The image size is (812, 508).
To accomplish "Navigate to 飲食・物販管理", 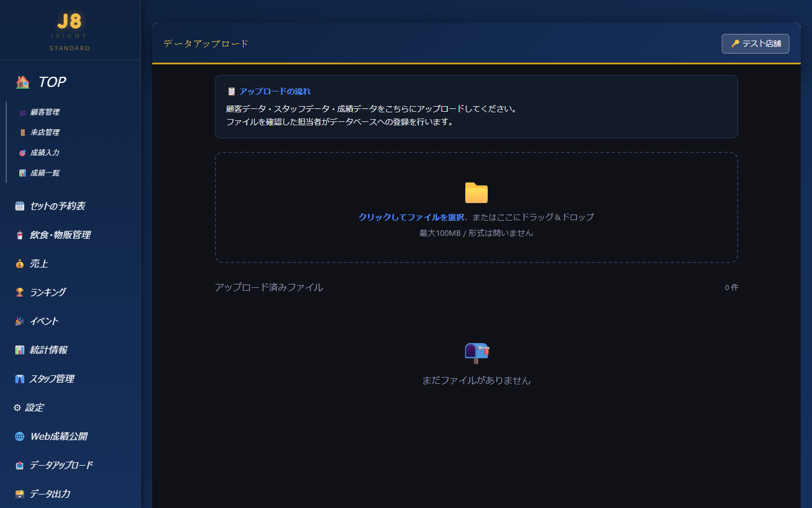I will coord(60,235).
